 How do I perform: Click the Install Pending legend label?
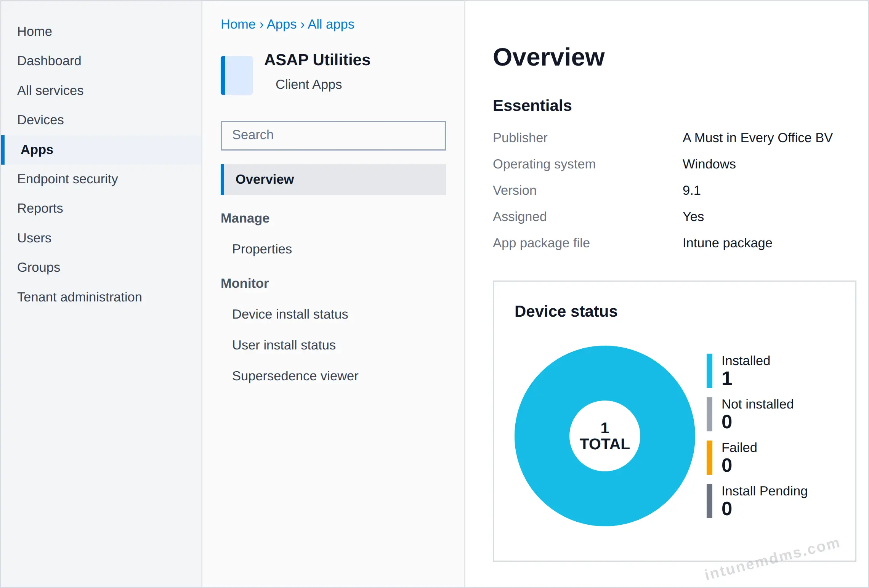click(764, 491)
